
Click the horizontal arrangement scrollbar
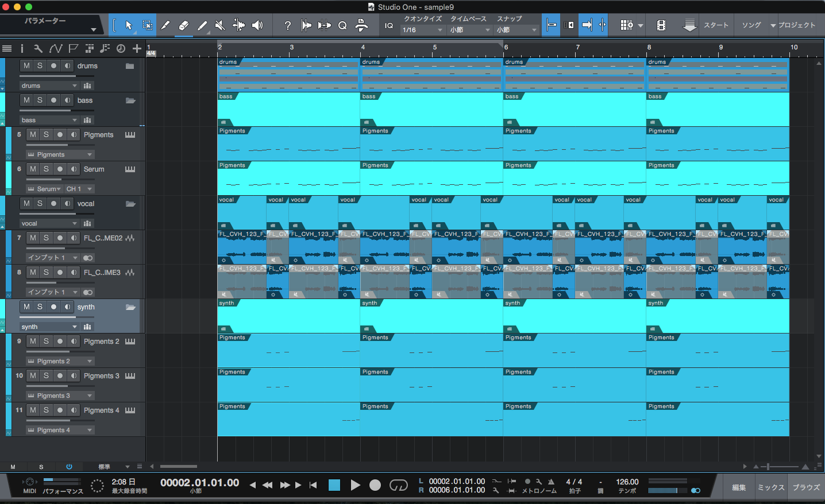pos(179,467)
